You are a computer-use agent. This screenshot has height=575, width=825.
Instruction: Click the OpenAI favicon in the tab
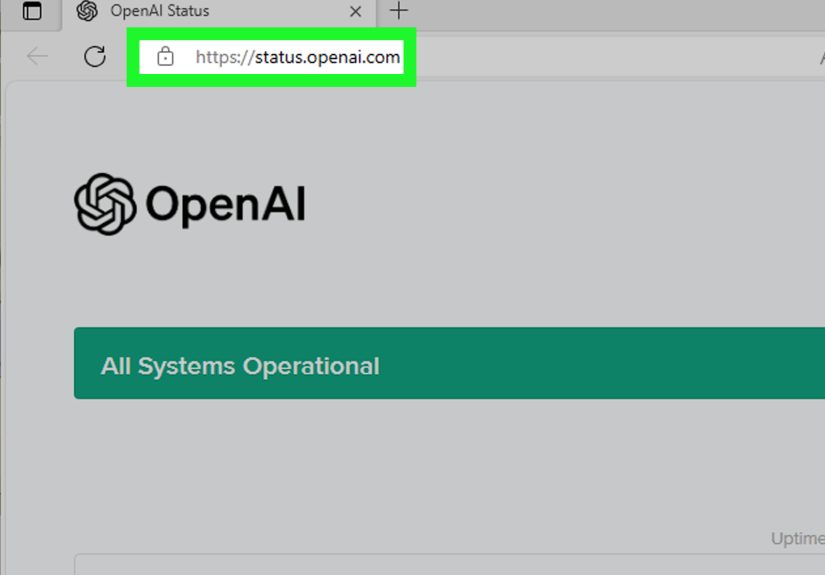[87, 11]
